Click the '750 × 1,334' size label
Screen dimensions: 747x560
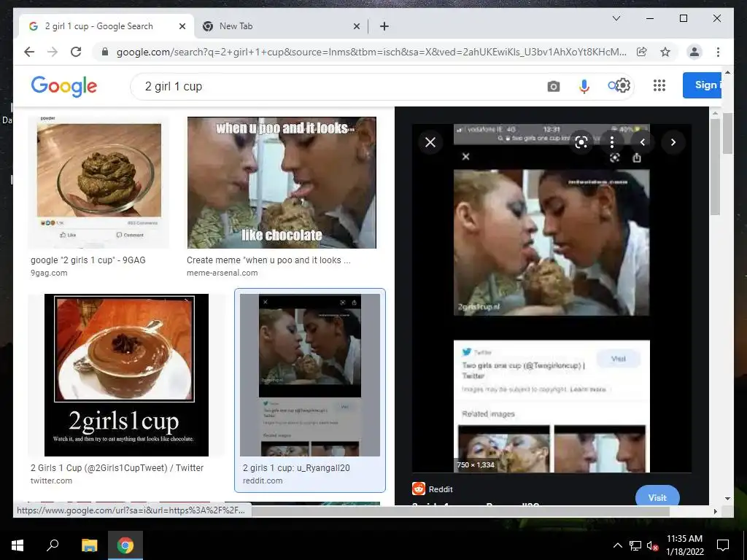click(x=476, y=464)
